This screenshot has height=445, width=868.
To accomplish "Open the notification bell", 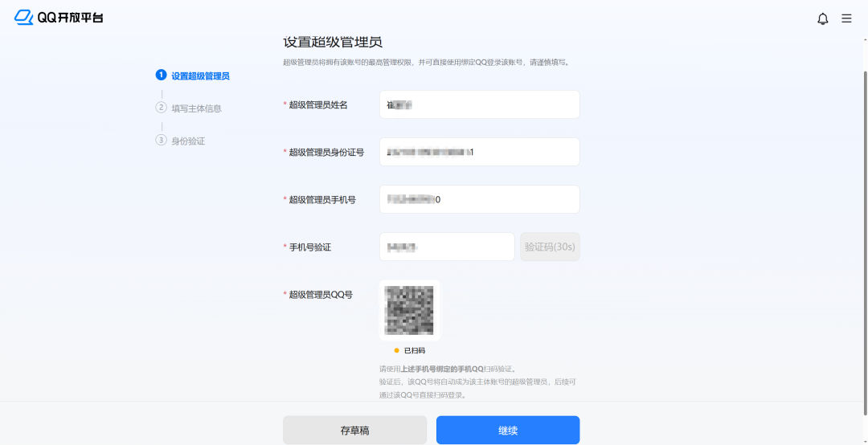I will [822, 18].
